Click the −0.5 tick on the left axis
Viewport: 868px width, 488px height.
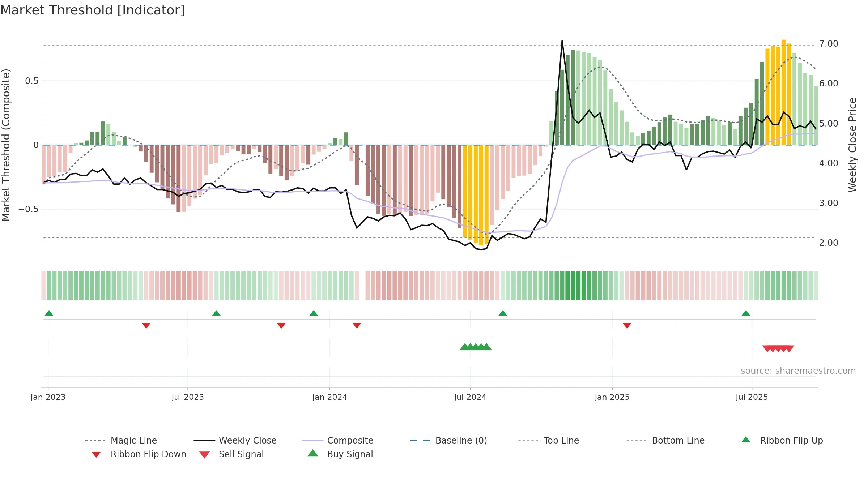tap(29, 209)
